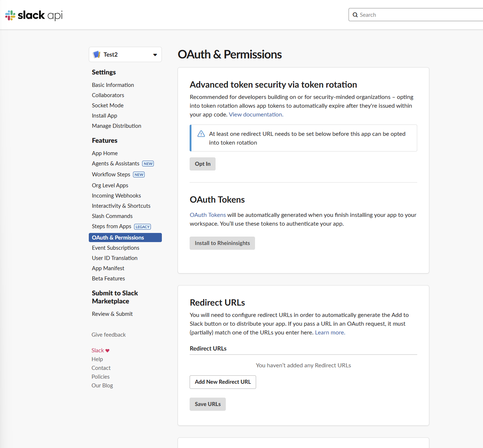Click the heart icon beside Slack

107,351
